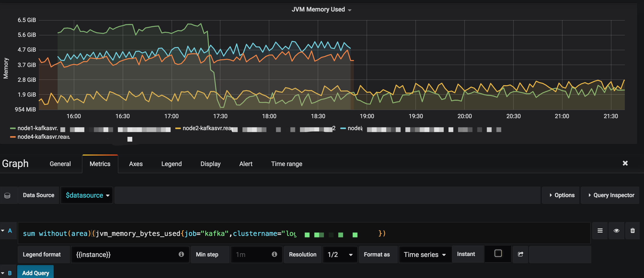
Task: Click the Min step info icon
Action: point(274,254)
